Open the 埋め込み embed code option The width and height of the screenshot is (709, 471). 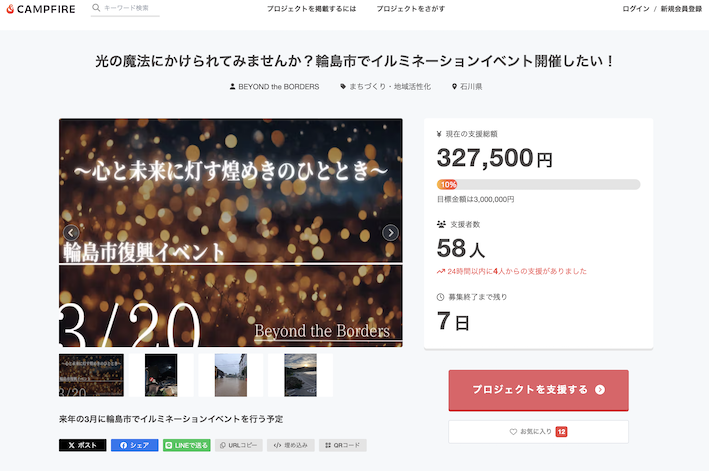(291, 445)
